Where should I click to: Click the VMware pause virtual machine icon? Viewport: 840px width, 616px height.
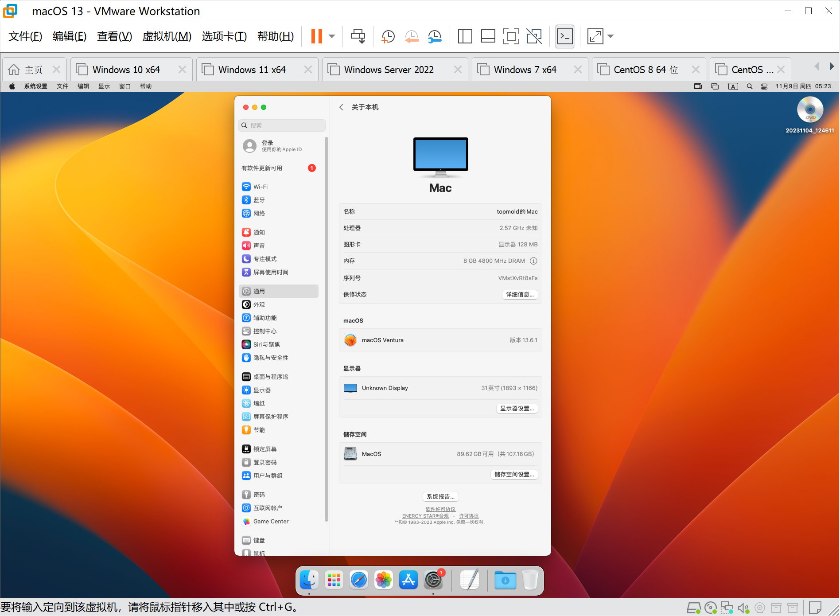point(316,36)
